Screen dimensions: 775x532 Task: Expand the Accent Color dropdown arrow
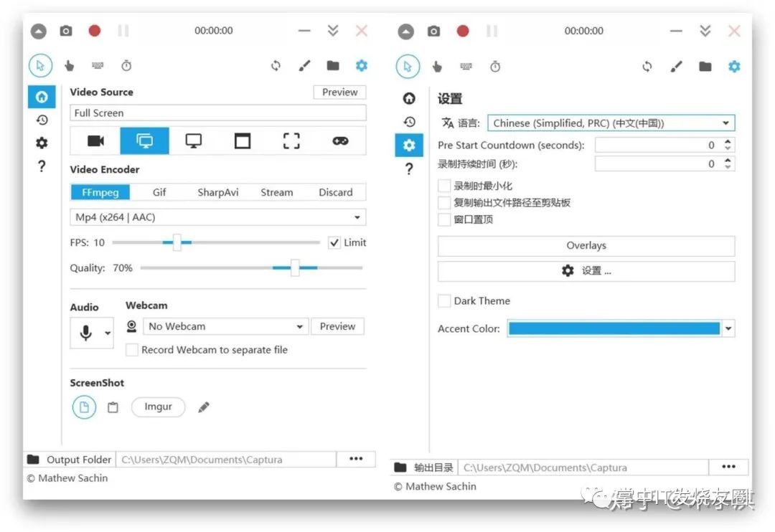coord(728,328)
